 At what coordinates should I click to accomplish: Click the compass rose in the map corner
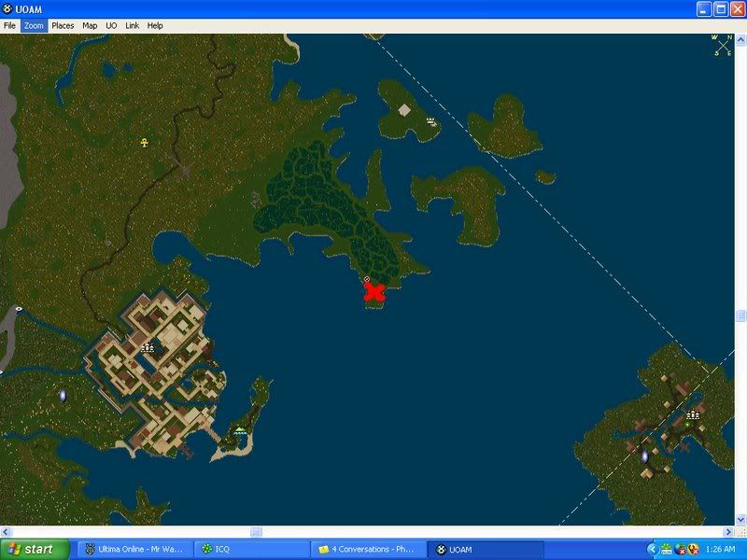coord(722,45)
